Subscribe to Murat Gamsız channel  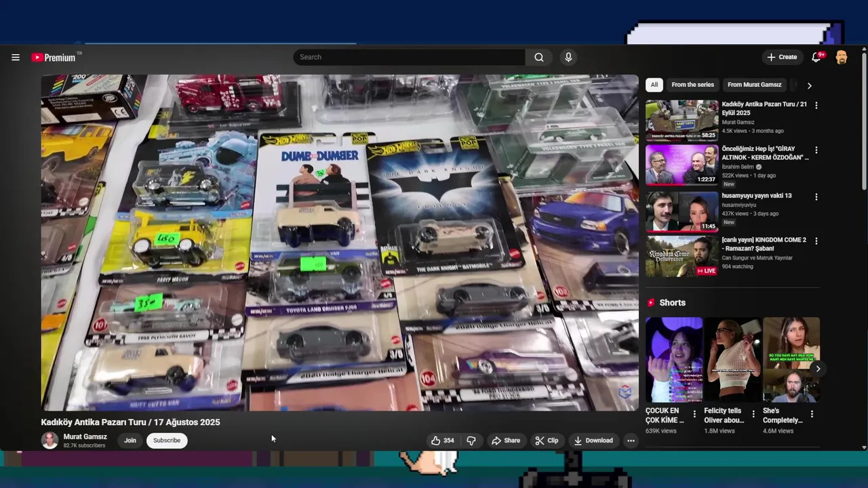167,441
